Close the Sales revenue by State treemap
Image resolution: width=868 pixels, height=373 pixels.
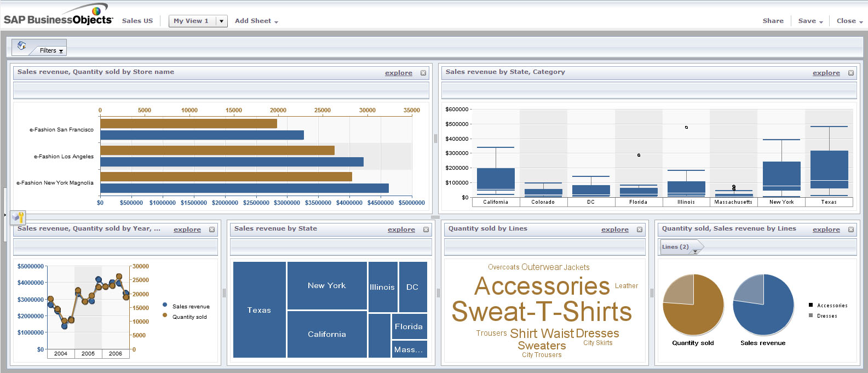pos(426,229)
